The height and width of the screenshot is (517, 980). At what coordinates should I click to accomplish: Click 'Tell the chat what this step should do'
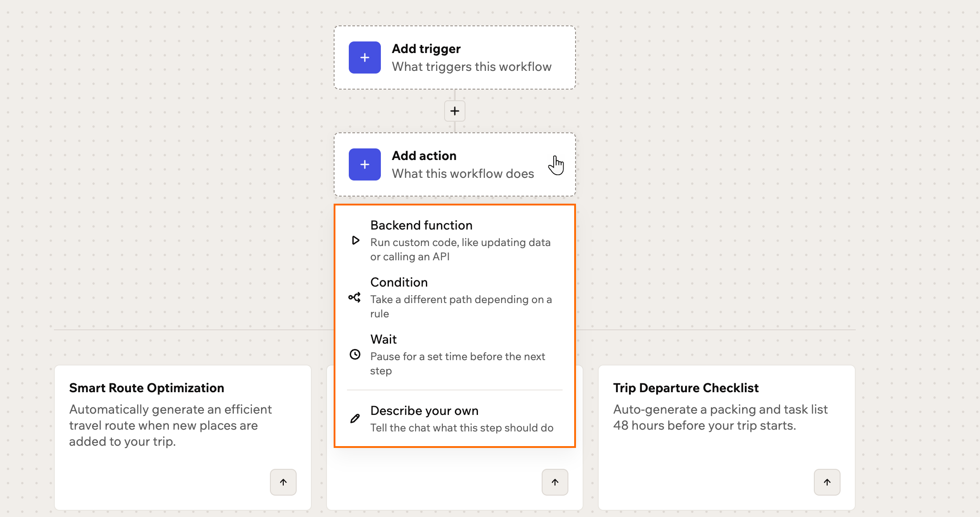tap(462, 428)
